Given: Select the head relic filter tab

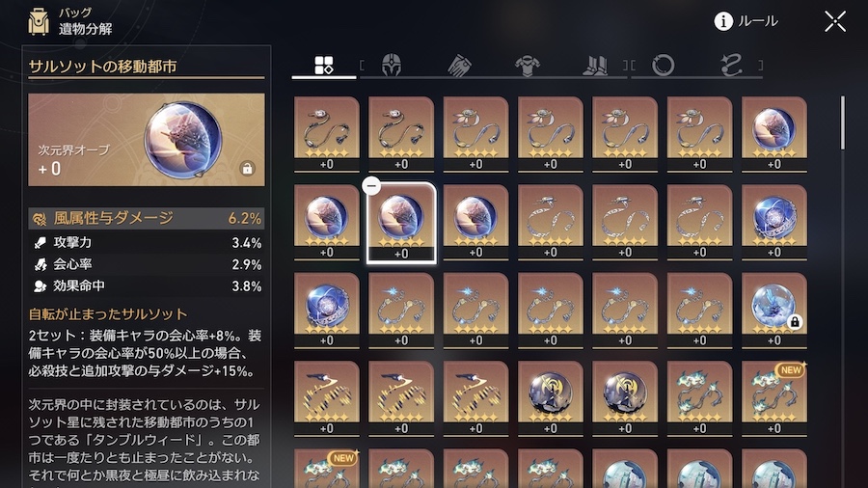Looking at the screenshot, I should point(392,65).
